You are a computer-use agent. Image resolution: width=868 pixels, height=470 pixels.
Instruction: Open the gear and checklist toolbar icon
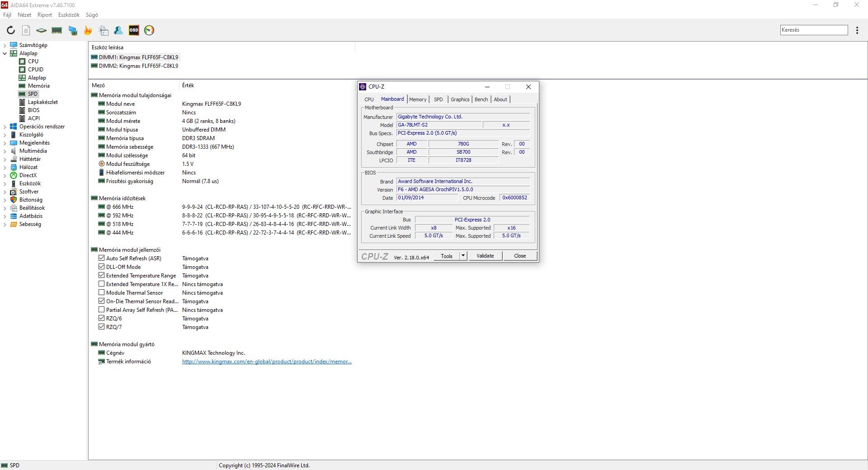(104, 30)
